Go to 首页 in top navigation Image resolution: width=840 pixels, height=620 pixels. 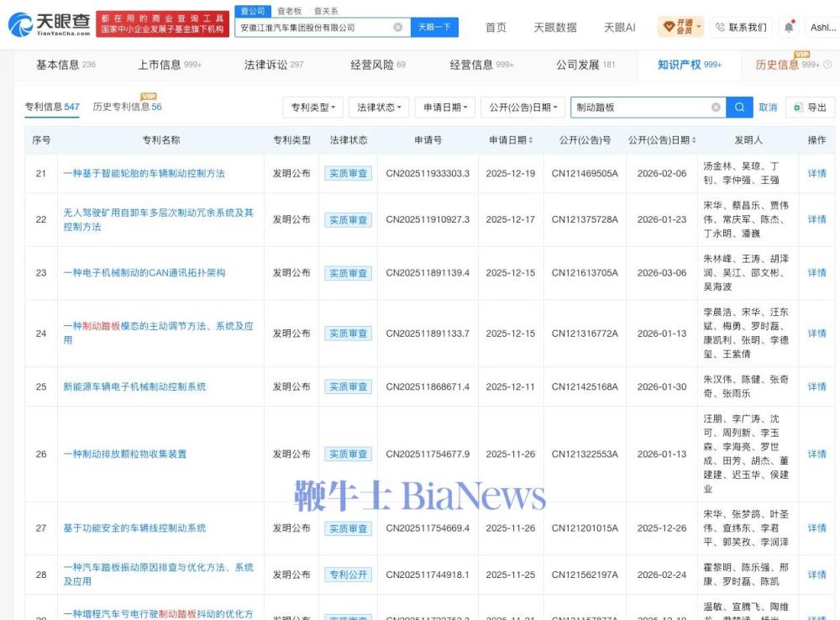point(496,28)
